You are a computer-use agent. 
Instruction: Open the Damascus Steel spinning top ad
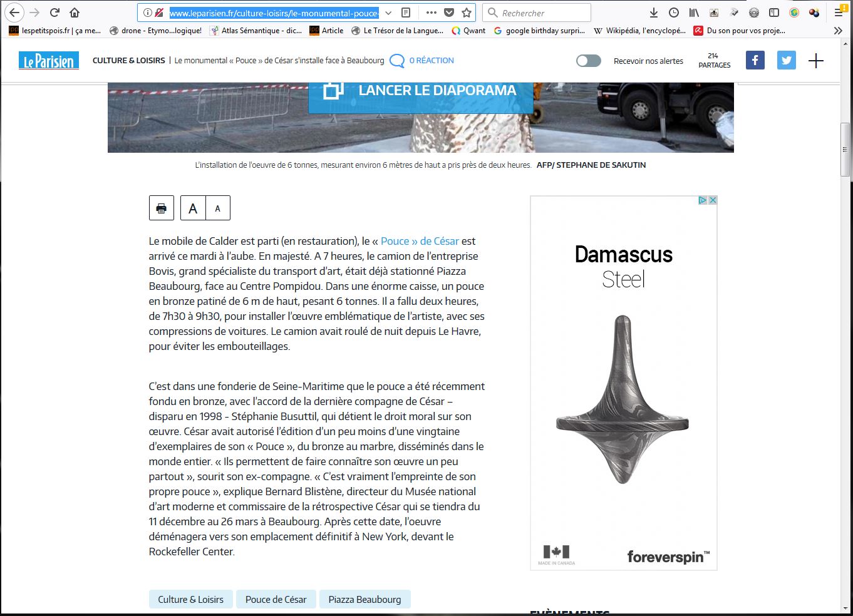pos(623,383)
